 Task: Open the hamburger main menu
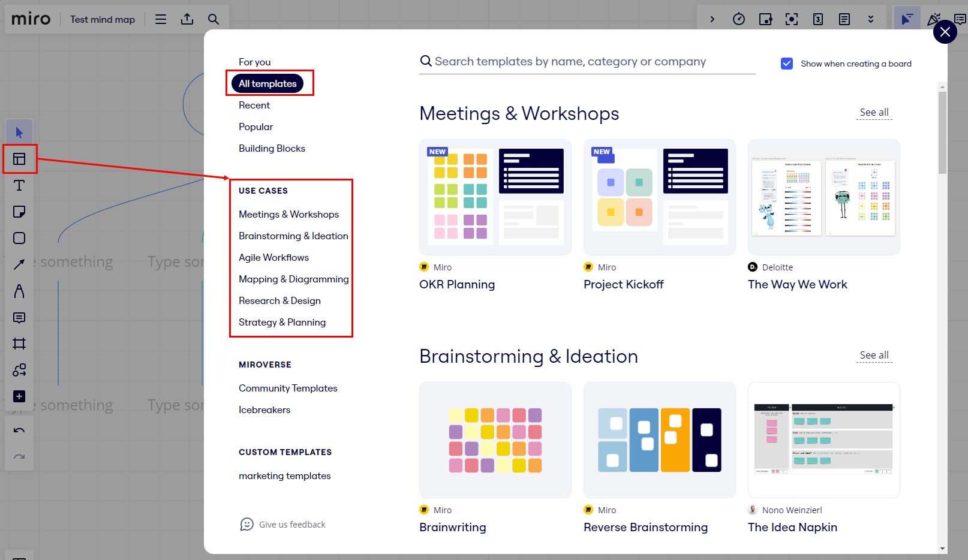coord(161,19)
